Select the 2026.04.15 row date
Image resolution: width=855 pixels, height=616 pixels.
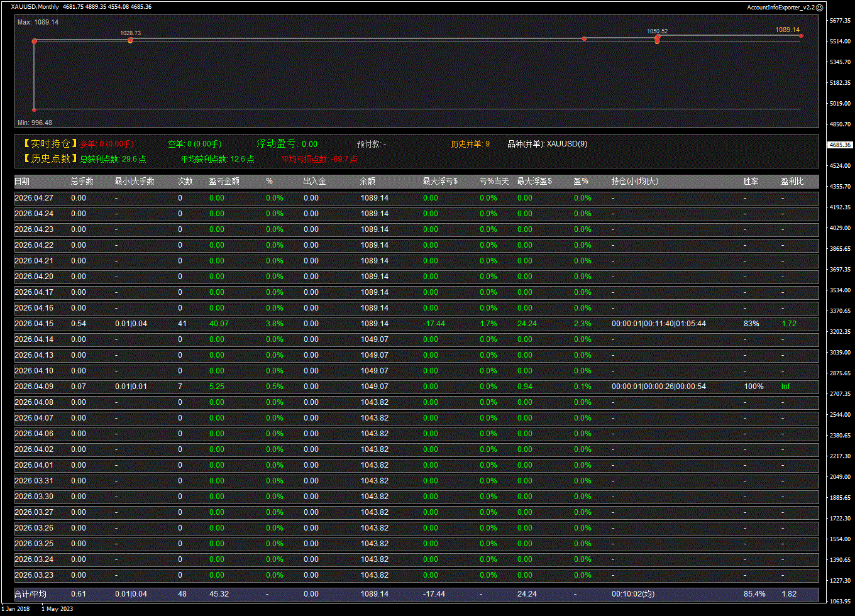click(34, 324)
